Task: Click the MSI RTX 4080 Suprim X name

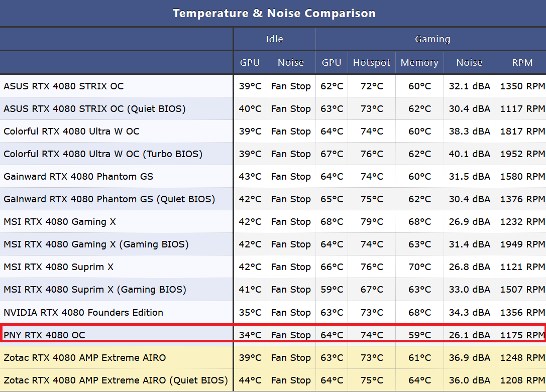Action: click(x=58, y=267)
